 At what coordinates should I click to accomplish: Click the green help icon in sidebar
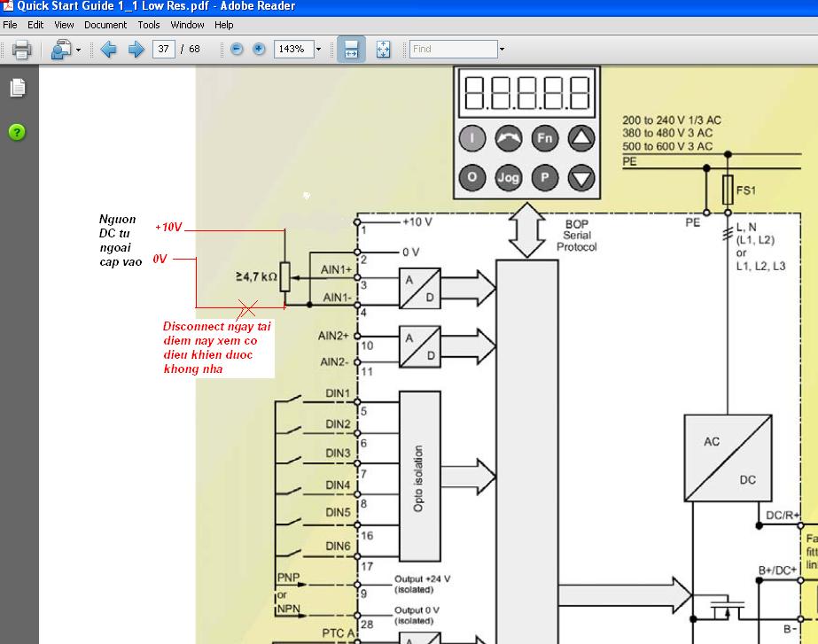click(x=18, y=132)
